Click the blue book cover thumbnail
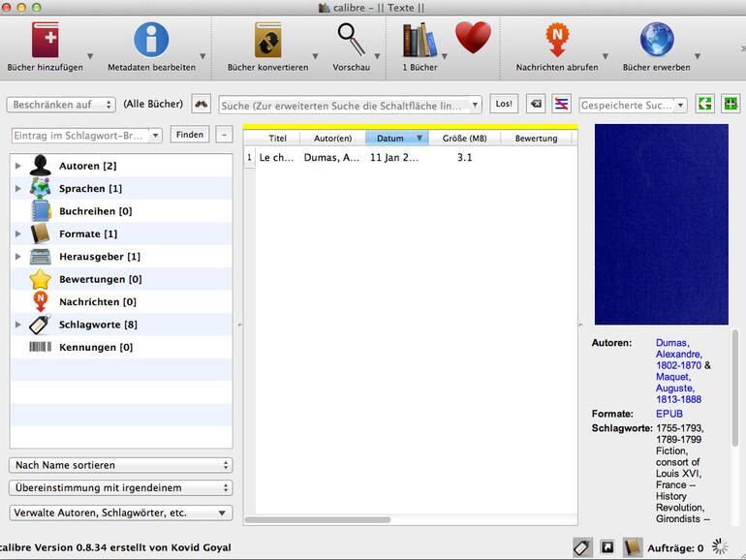746x560 pixels. [661, 225]
